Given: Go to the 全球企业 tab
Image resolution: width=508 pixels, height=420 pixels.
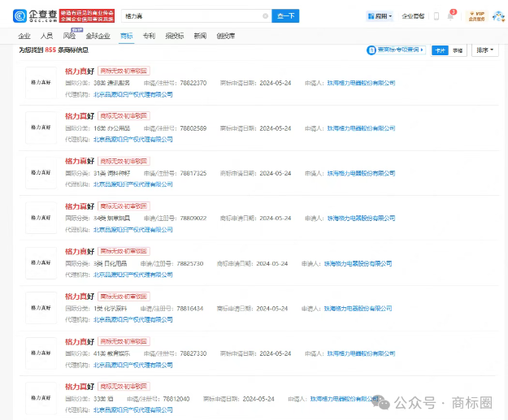Looking at the screenshot, I should [99, 37].
